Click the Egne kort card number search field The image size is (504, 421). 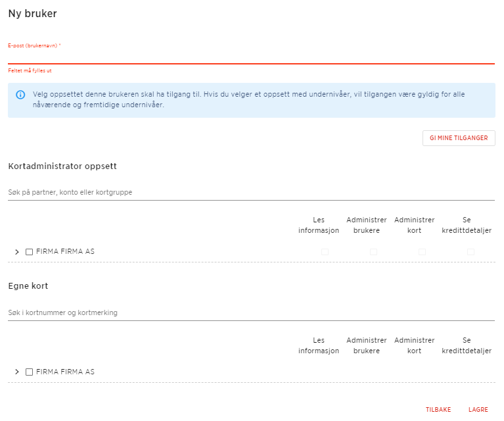(x=250, y=312)
